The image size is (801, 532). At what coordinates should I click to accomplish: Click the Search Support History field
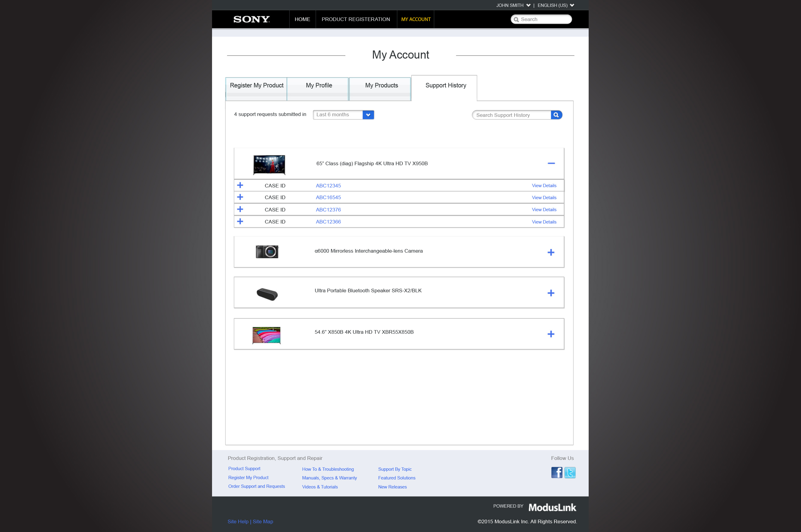click(511, 115)
